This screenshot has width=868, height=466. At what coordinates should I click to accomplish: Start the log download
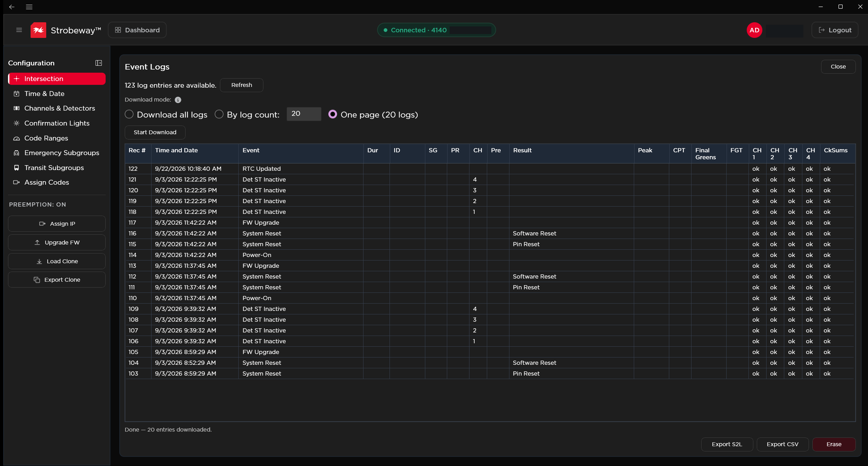coord(155,132)
